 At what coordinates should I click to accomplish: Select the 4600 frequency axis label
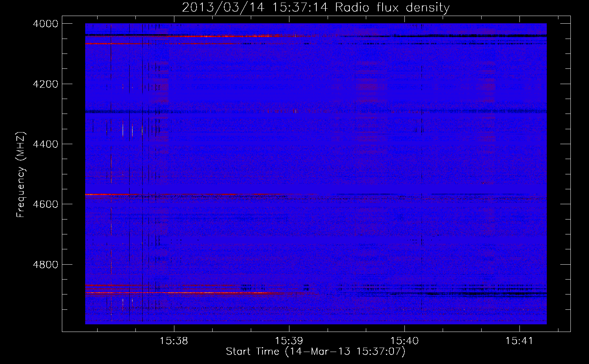point(46,204)
